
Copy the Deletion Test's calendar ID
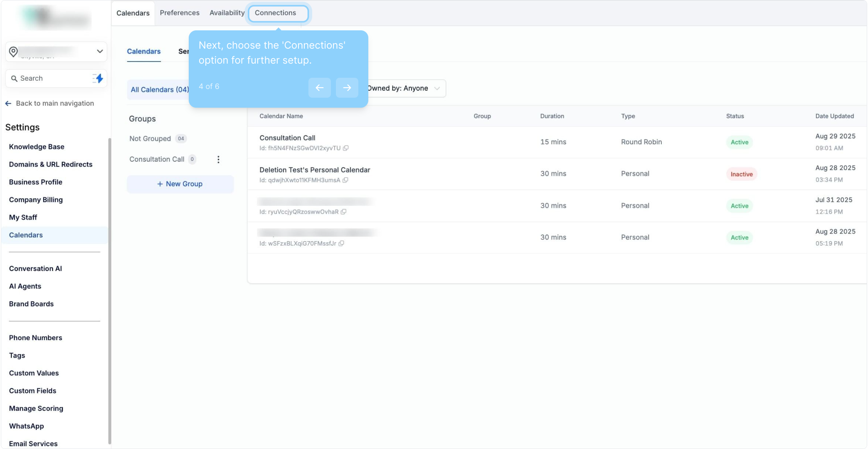(345, 180)
